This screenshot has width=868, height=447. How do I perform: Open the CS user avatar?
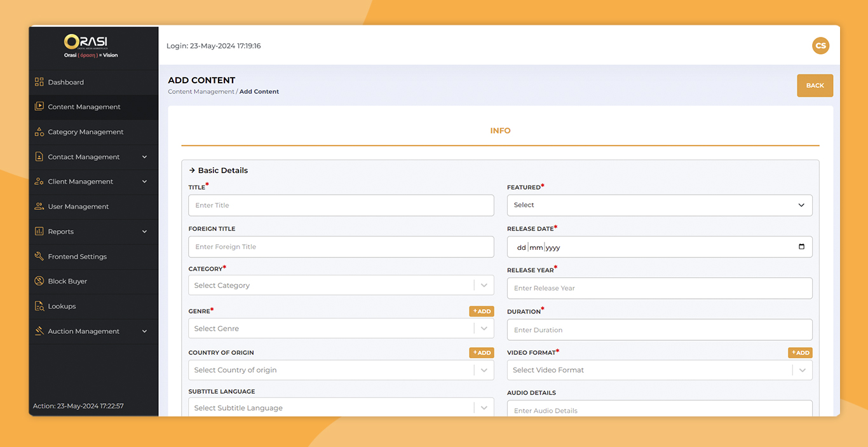click(820, 46)
